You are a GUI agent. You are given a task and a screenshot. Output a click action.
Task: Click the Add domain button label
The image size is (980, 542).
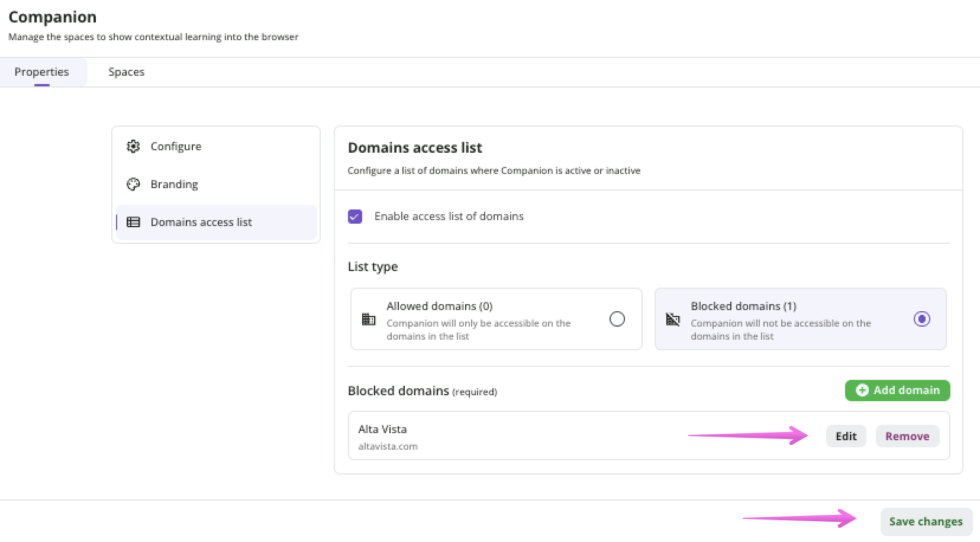906,391
